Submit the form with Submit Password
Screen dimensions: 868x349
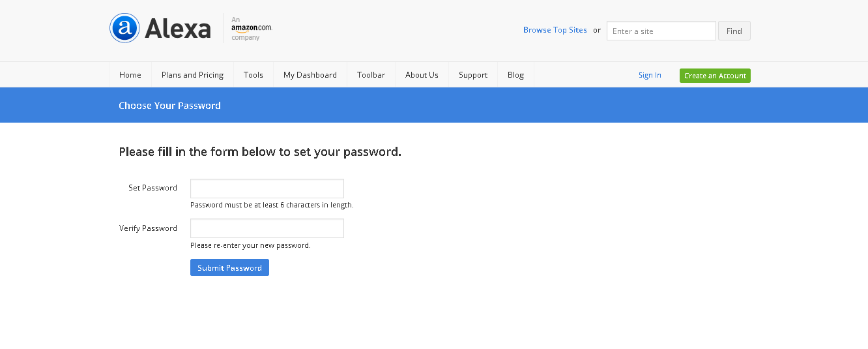click(x=229, y=267)
